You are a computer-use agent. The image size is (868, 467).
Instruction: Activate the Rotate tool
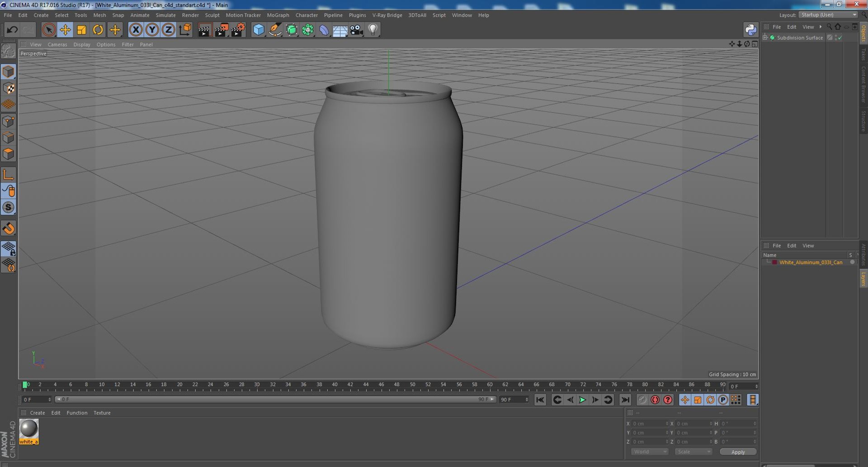[x=98, y=30]
